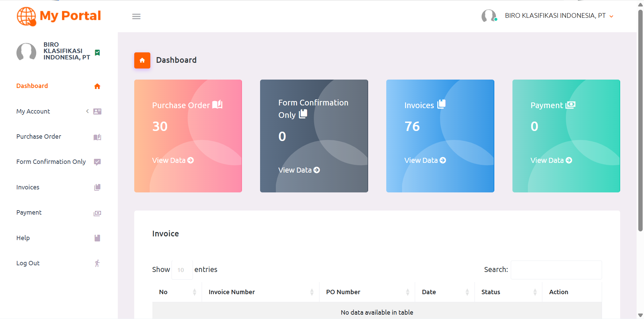Click the sidebar Payment money icon

pos(97,213)
